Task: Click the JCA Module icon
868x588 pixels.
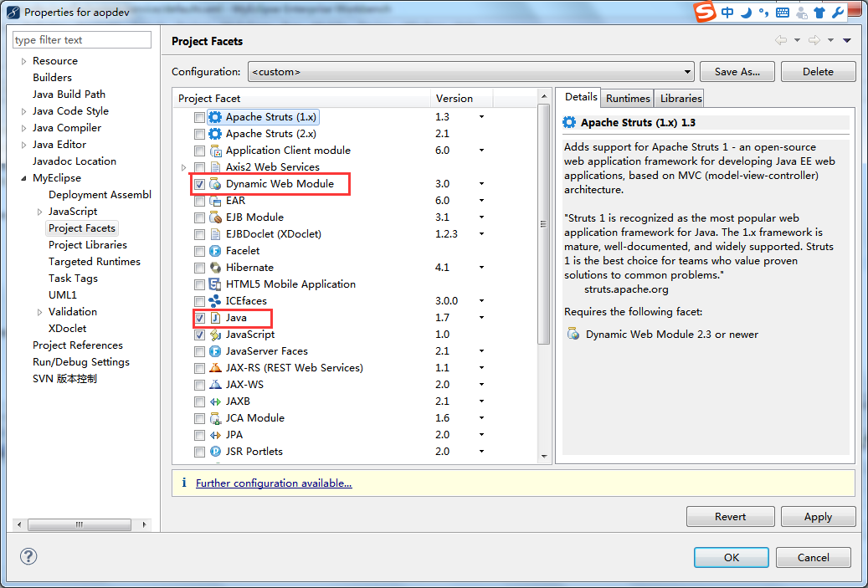Action: pyautogui.click(x=215, y=418)
